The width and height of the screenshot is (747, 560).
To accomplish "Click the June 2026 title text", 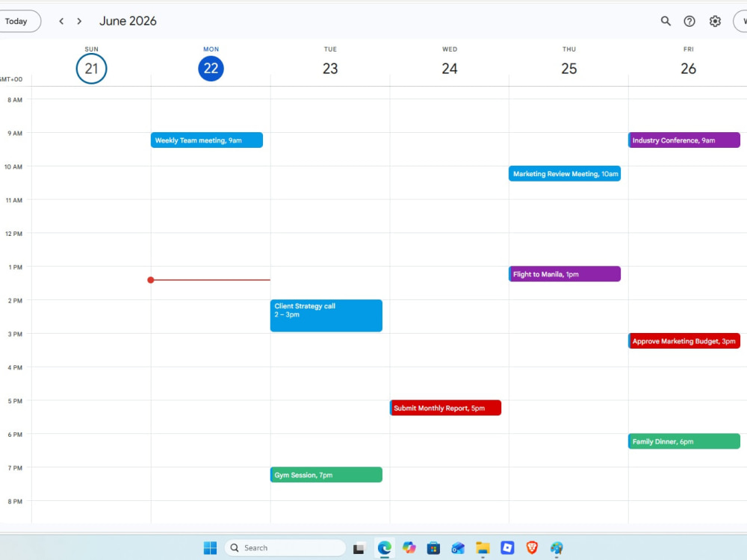I will pos(128,21).
